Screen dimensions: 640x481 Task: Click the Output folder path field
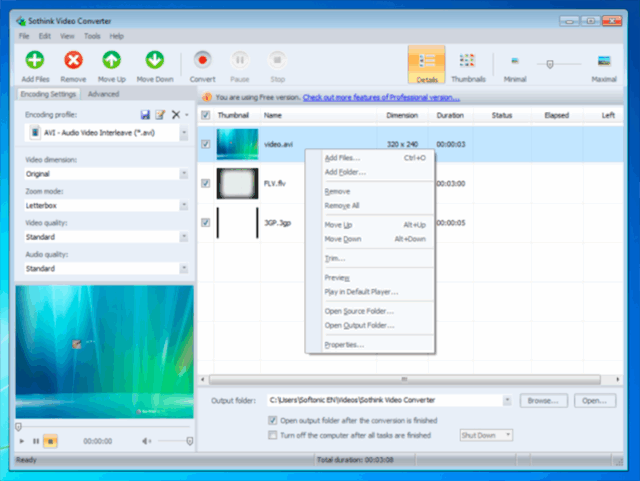click(x=385, y=400)
